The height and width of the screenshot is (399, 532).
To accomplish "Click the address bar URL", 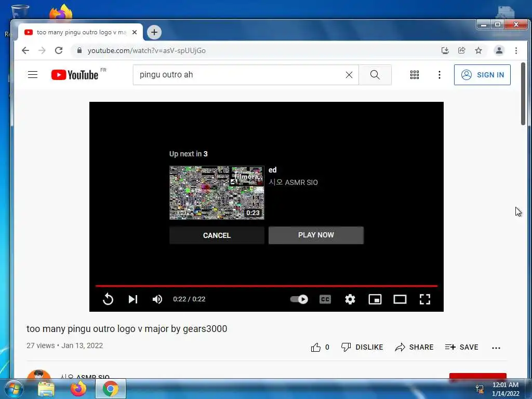I will 147,50.
